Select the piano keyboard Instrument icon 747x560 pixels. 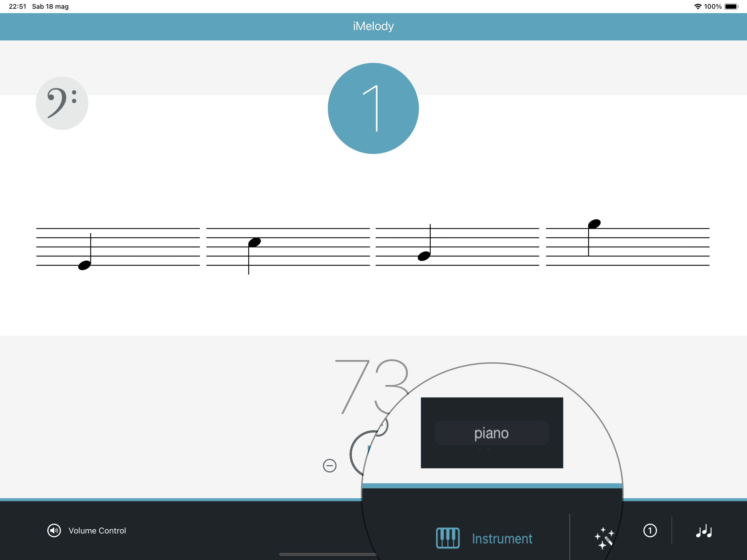447,538
